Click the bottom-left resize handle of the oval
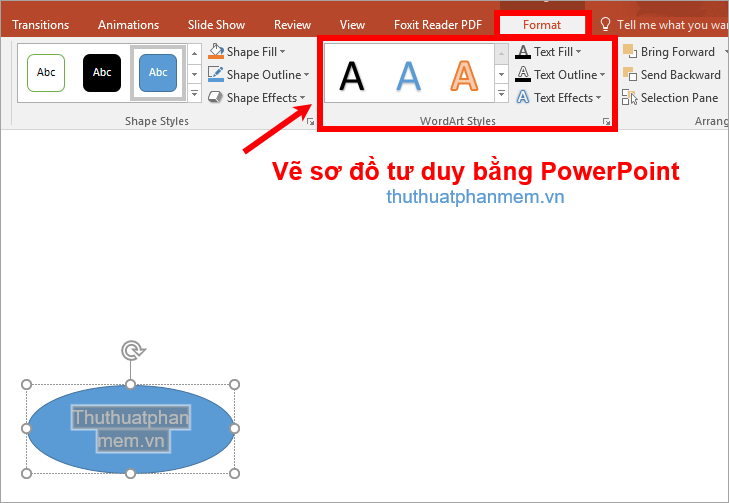Image resolution: width=729 pixels, height=503 pixels. click(27, 473)
